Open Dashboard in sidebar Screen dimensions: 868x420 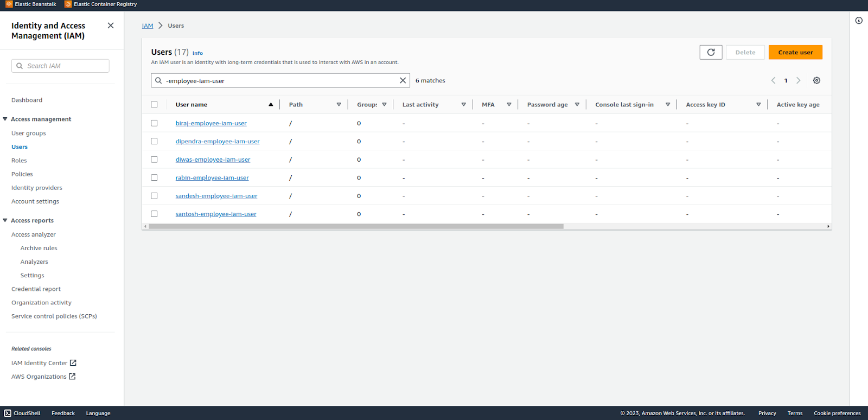[27, 100]
